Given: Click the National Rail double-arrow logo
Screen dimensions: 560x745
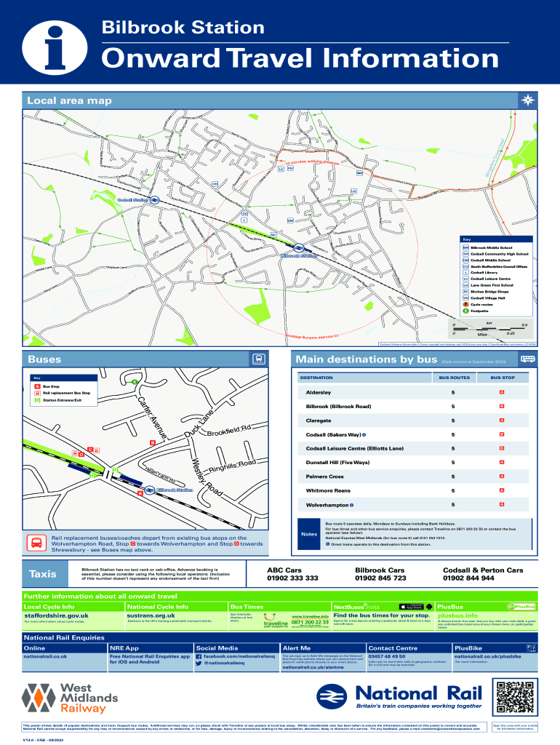Looking at the screenshot, I should 332,696.
